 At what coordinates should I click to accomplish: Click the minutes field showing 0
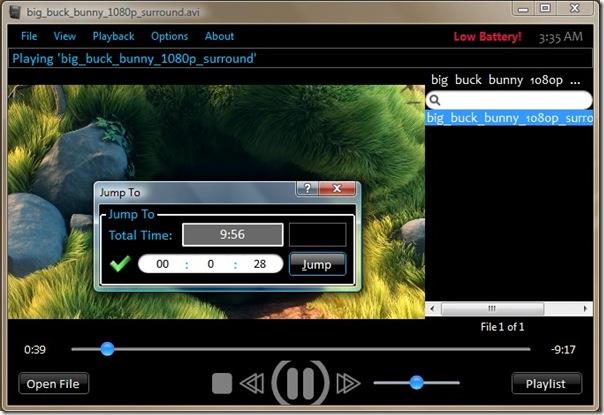(x=211, y=264)
